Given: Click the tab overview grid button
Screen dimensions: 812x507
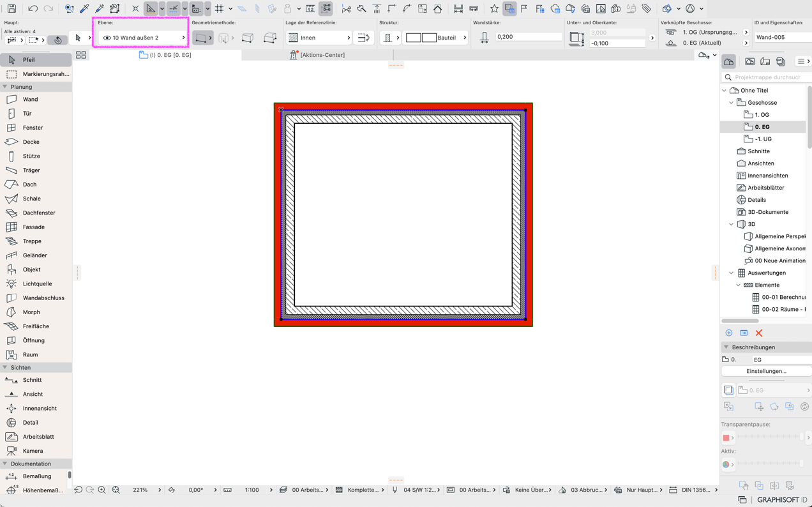Looking at the screenshot, I should pos(81,56).
